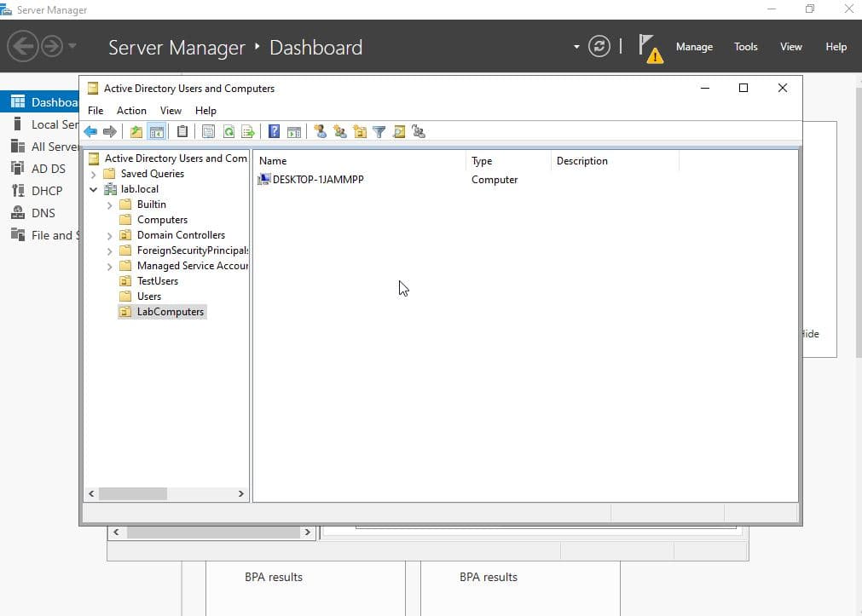This screenshot has width=862, height=616.
Task: Click the Refresh icon in ADUC toolbar
Action: (x=229, y=131)
